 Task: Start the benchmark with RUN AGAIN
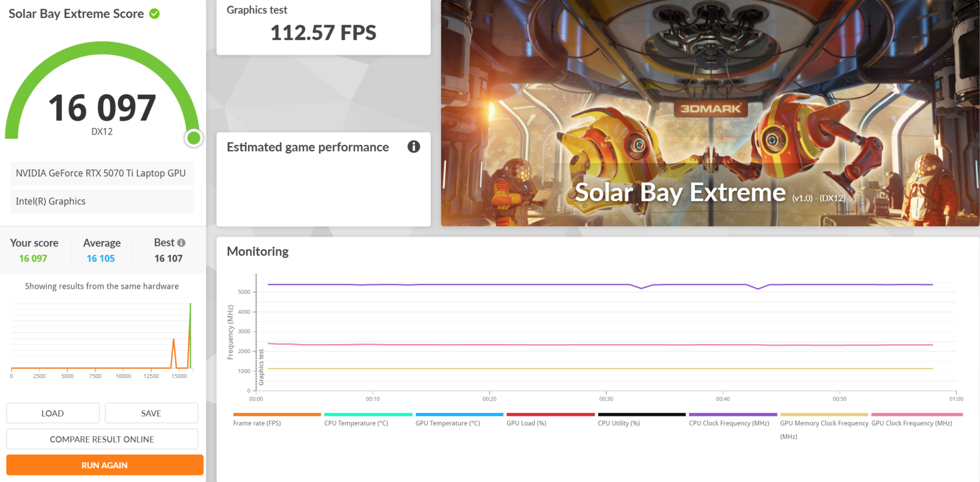coord(105,465)
